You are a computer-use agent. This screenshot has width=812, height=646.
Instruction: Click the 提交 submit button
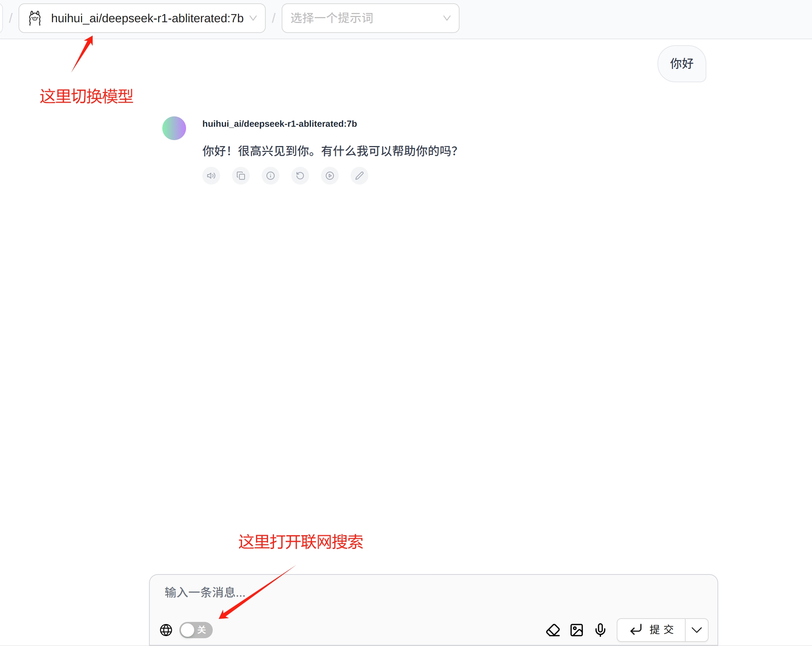(651, 630)
